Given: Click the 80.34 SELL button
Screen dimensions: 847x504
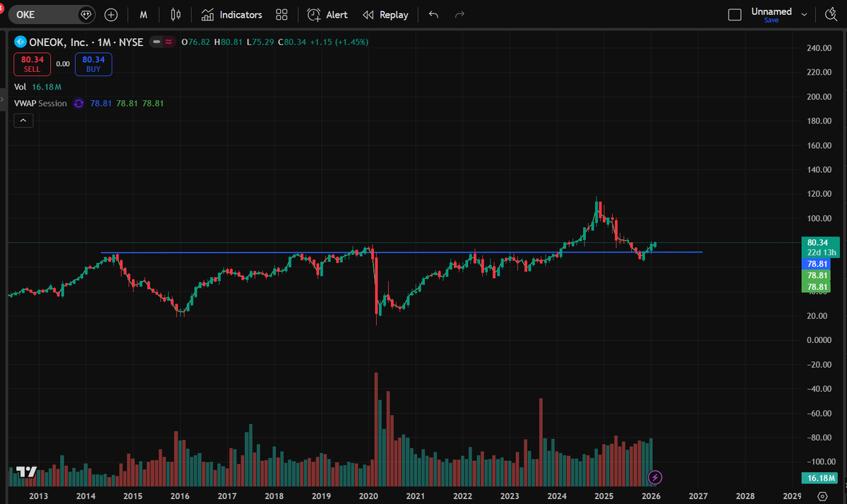Looking at the screenshot, I should (32, 64).
